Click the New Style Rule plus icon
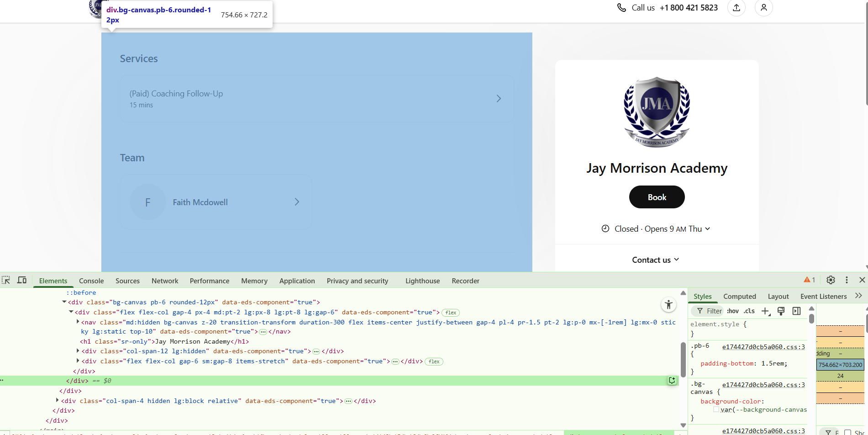This screenshot has width=868, height=435. 765,311
